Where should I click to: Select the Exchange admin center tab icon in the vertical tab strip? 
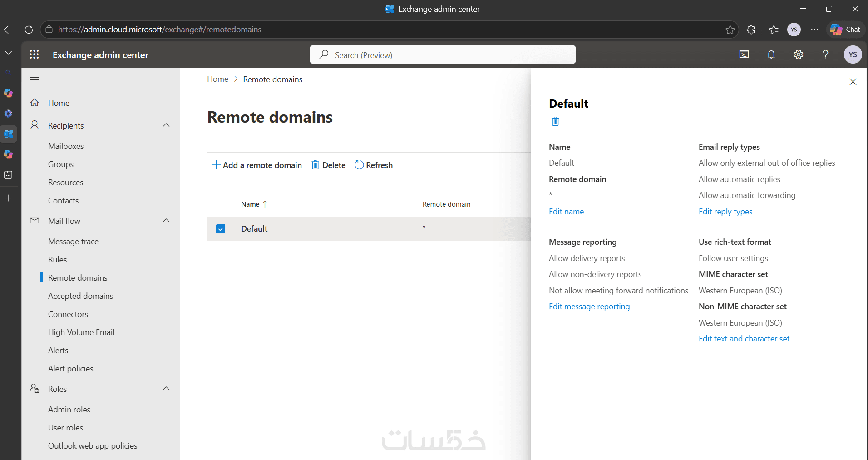[8, 134]
